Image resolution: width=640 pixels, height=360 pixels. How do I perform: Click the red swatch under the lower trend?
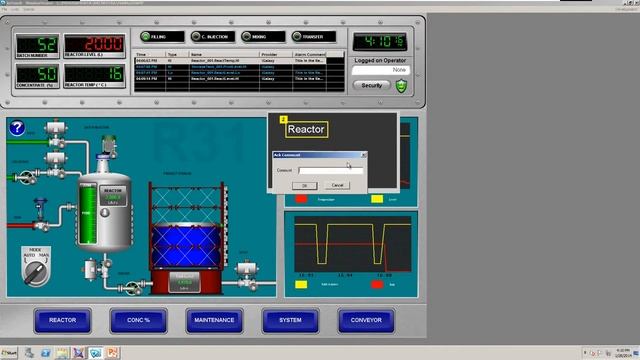[377, 284]
